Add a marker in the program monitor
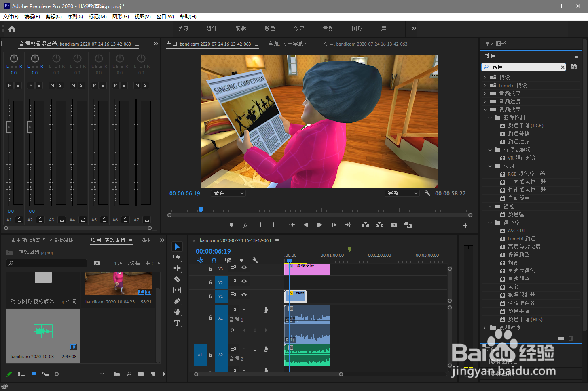Image resolution: width=588 pixels, height=391 pixels. pyautogui.click(x=231, y=225)
